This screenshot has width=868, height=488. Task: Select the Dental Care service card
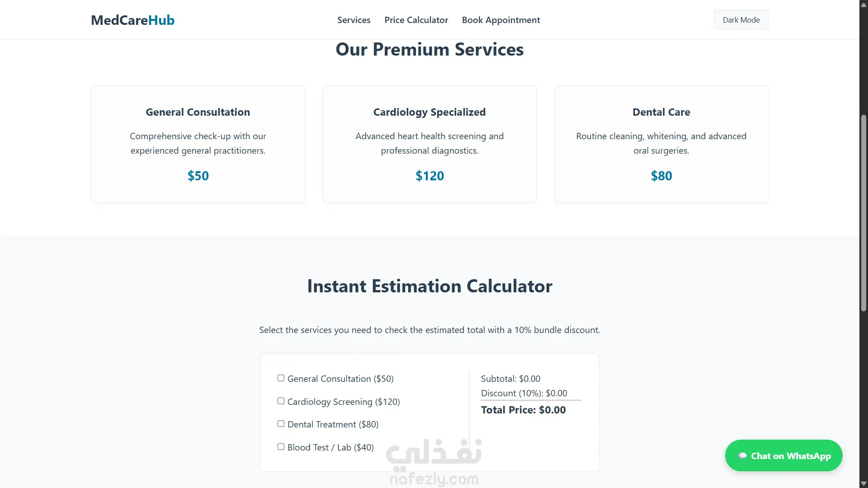coord(661,144)
